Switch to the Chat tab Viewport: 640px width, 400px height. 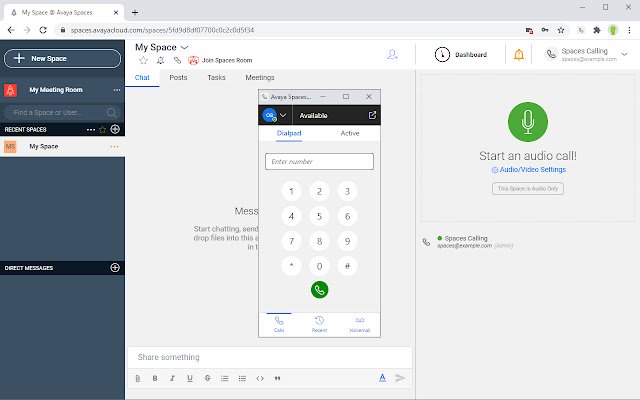click(x=142, y=78)
